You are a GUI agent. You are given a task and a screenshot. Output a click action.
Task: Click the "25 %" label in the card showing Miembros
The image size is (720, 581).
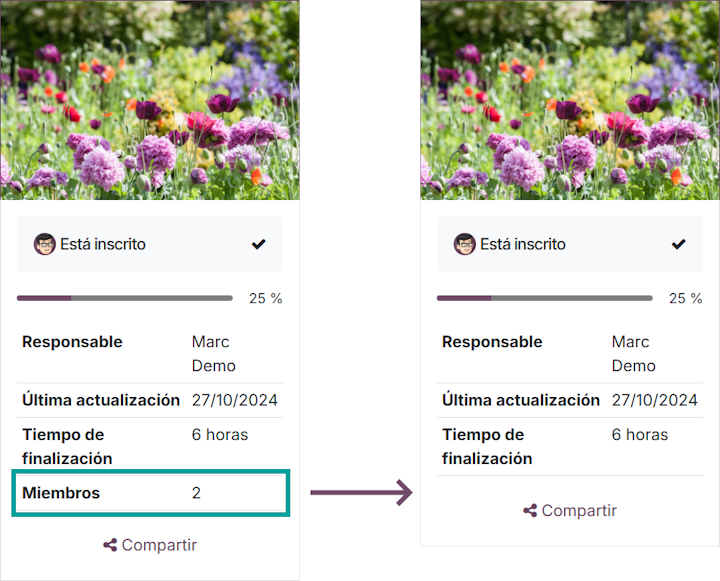coord(265,298)
